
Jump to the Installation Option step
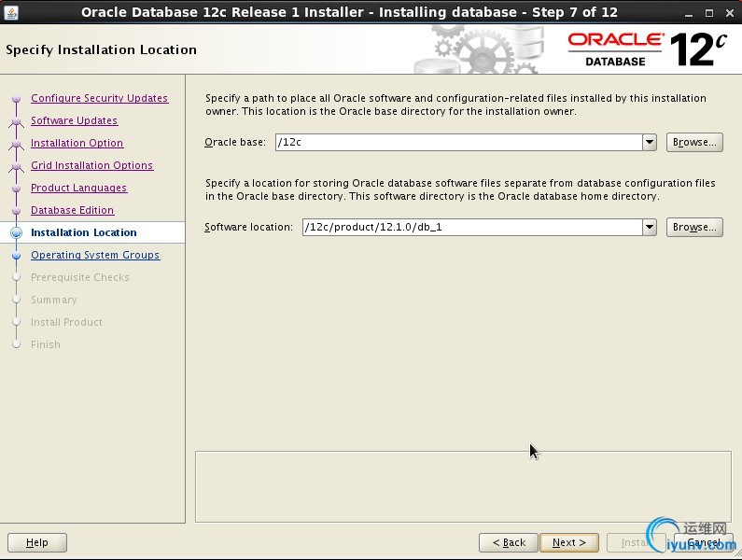pos(77,143)
